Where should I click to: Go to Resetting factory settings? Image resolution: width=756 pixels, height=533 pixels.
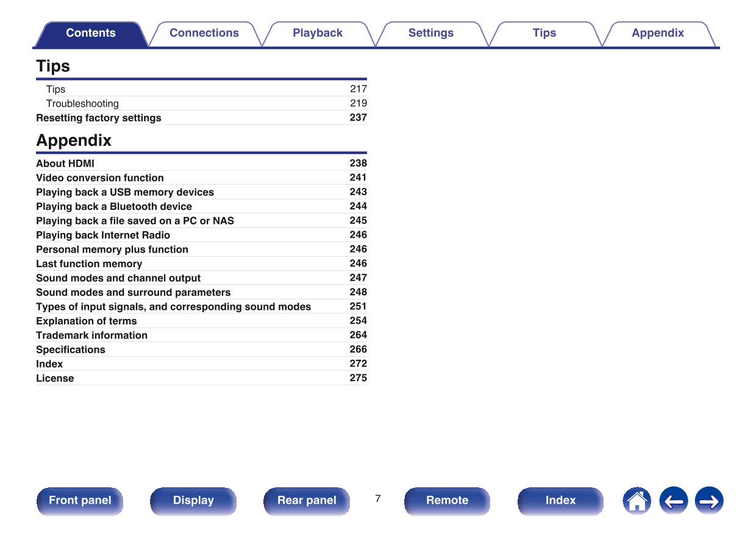[99, 118]
